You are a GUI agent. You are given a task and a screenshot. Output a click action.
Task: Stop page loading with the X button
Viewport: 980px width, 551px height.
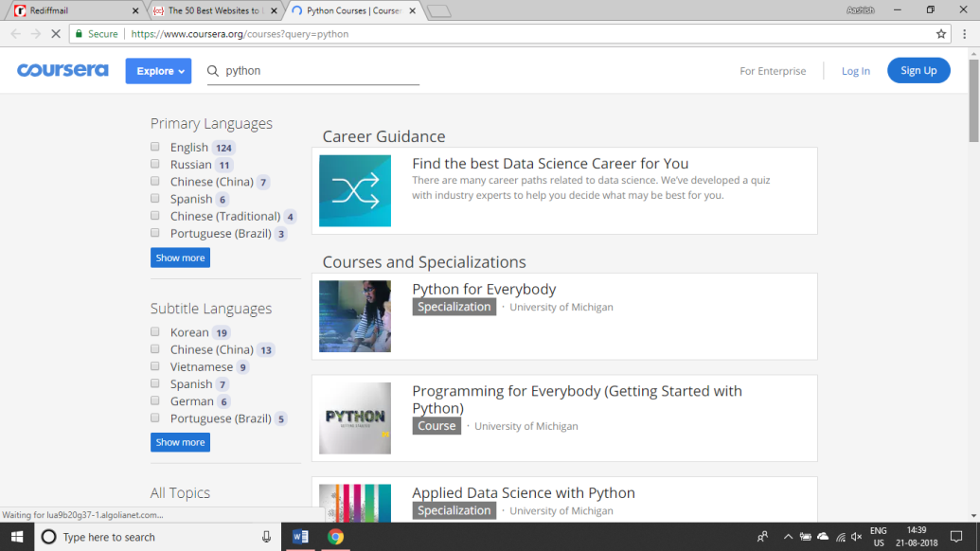pos(56,34)
